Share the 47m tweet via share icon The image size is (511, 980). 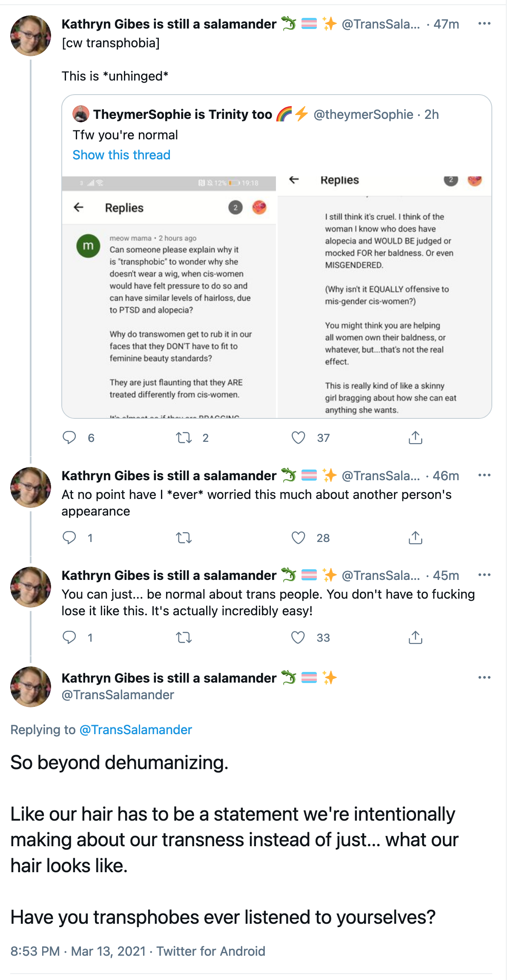click(415, 438)
